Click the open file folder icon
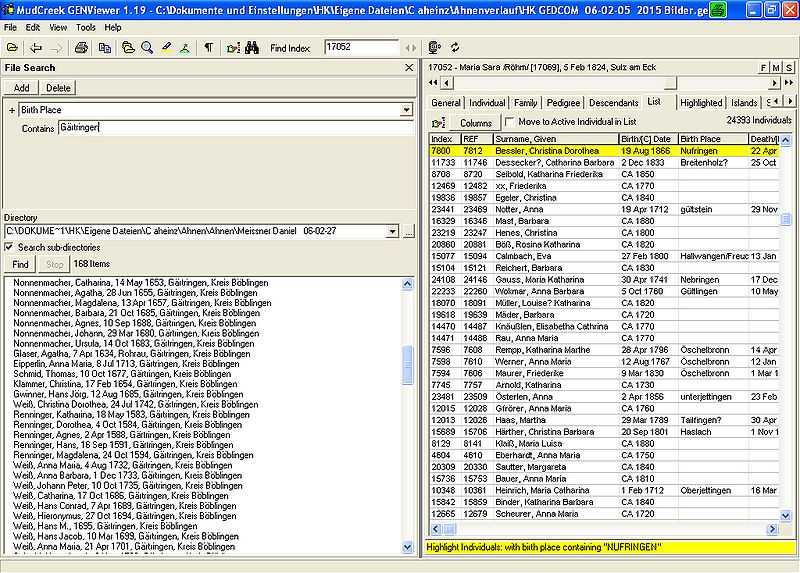The width and height of the screenshot is (800, 573). (12, 47)
